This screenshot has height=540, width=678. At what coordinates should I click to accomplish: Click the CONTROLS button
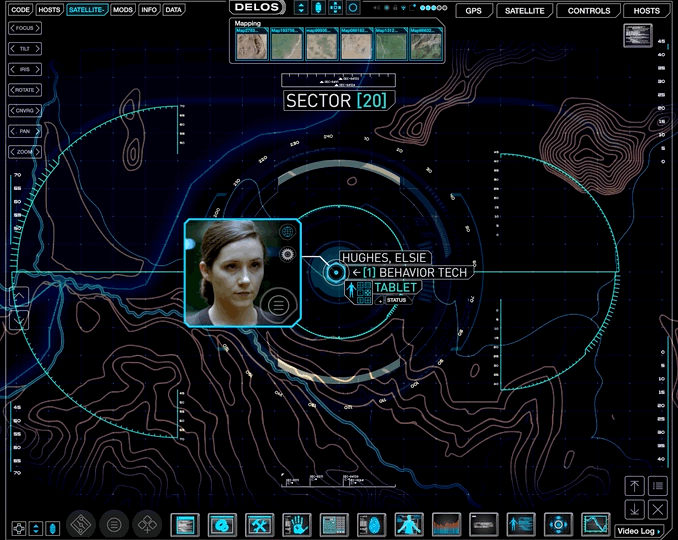588,11
